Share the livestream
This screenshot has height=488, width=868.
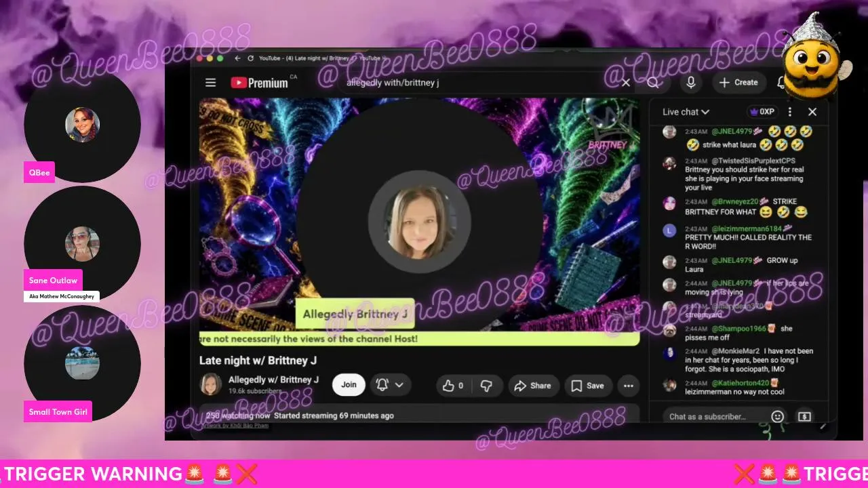pyautogui.click(x=533, y=386)
